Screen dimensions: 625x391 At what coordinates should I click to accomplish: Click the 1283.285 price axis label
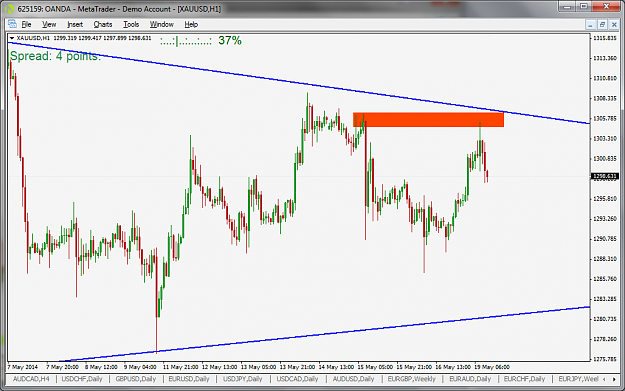[605, 299]
